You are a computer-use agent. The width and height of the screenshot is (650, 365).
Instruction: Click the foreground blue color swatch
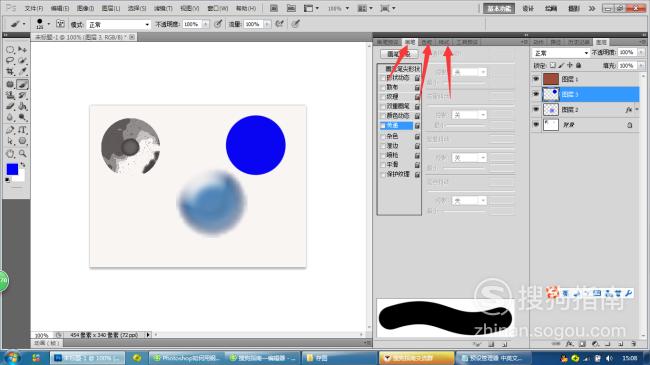(12, 169)
